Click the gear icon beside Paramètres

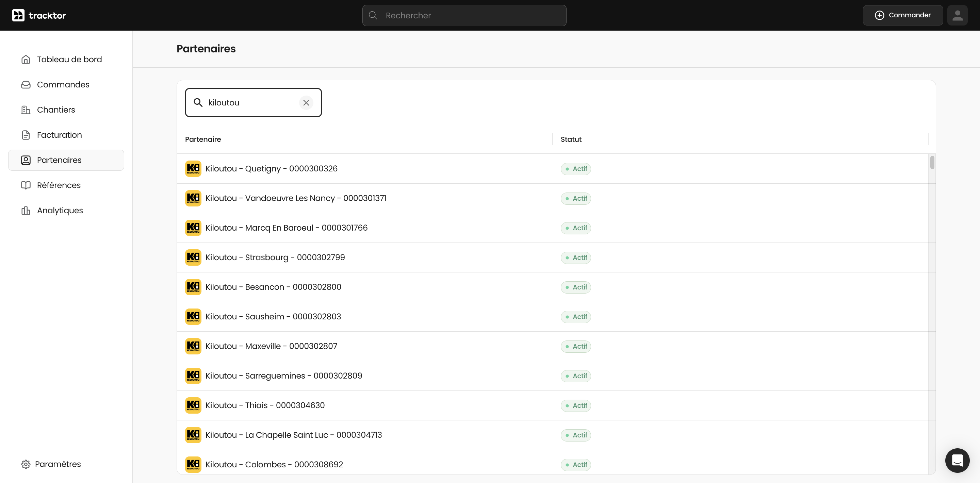26,464
